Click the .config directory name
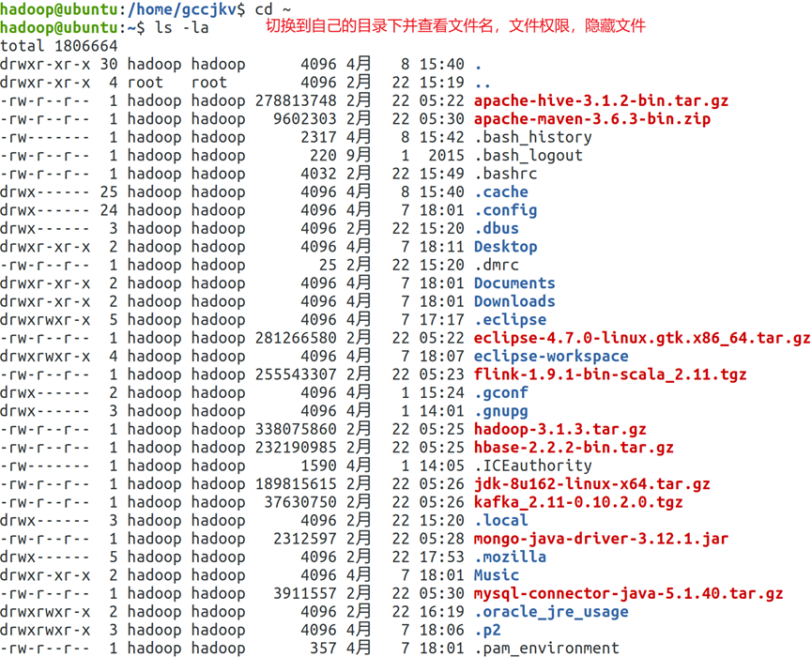 [x=505, y=210]
